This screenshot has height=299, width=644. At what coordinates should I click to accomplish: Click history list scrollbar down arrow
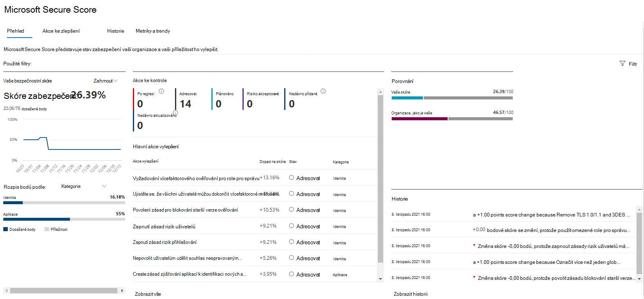(x=639, y=279)
